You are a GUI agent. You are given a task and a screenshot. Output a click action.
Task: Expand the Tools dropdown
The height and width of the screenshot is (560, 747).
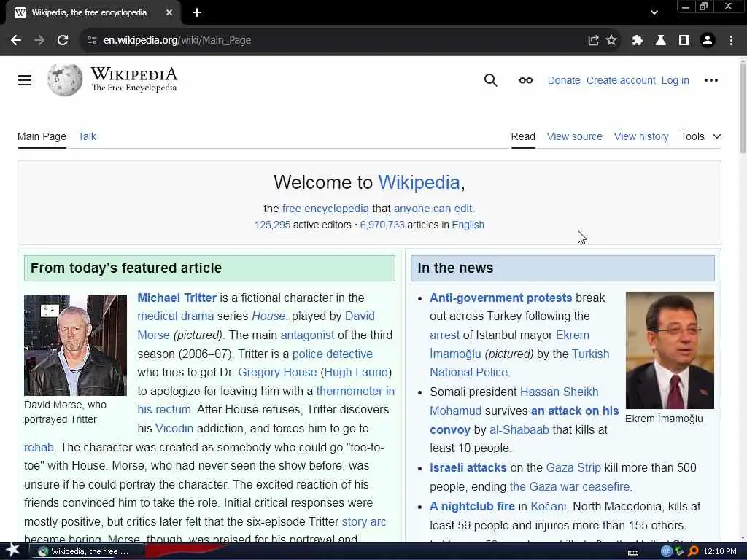click(700, 136)
